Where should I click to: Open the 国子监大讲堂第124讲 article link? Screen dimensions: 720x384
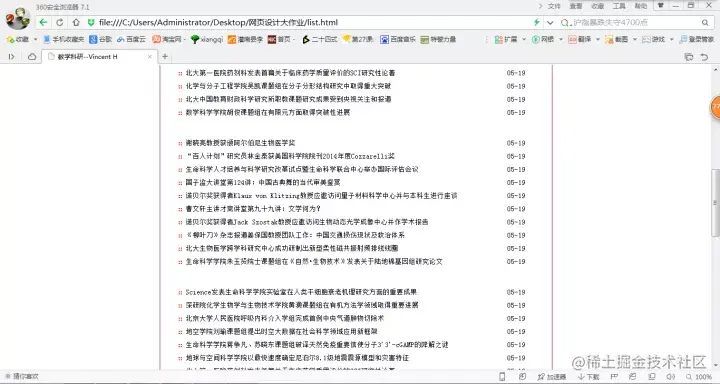click(x=263, y=182)
